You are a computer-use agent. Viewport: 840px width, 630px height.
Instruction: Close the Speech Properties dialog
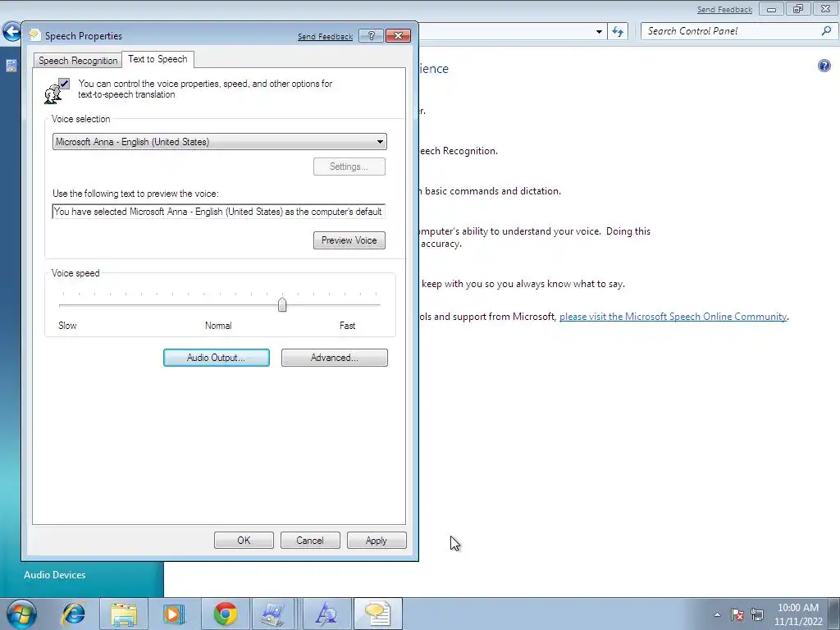(x=398, y=36)
